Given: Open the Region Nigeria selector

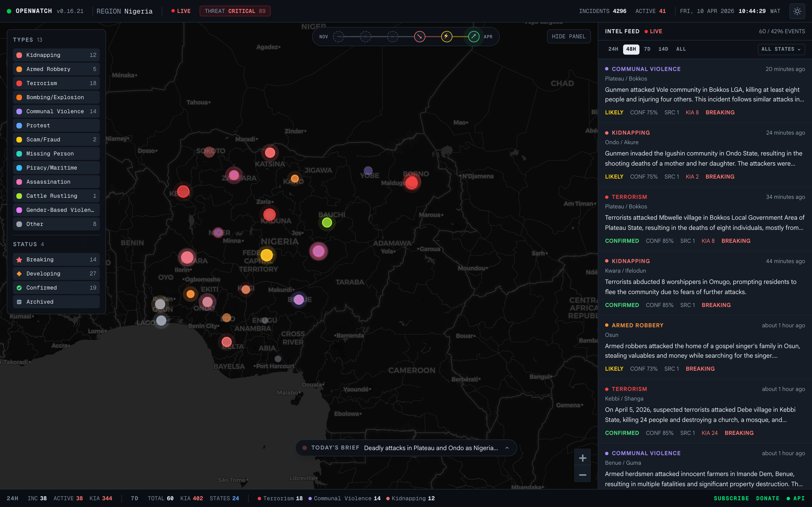Looking at the screenshot, I should coord(125,11).
